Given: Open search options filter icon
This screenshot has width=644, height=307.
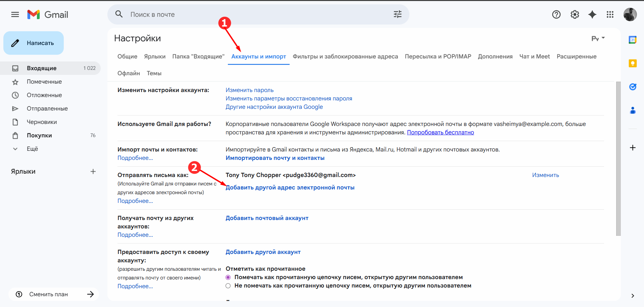Looking at the screenshot, I should 398,14.
